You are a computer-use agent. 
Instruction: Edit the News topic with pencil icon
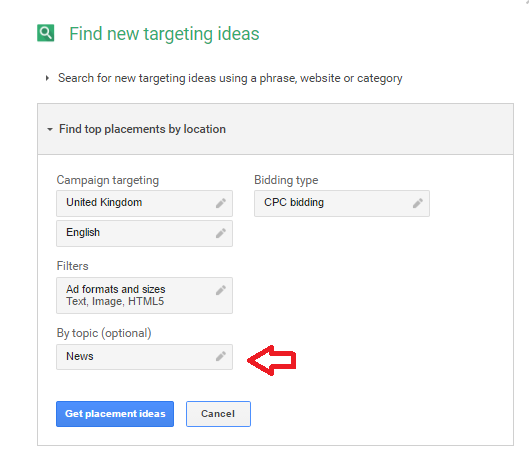221,356
